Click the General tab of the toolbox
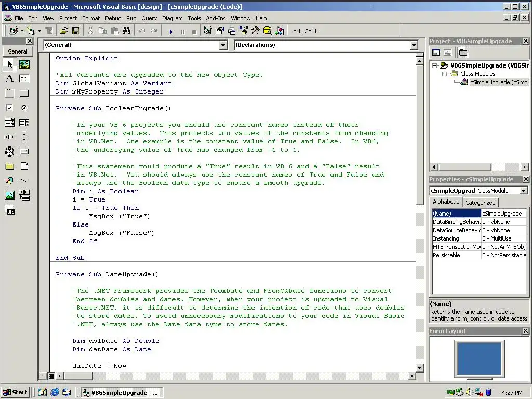The height and width of the screenshot is (399, 532). click(18, 51)
